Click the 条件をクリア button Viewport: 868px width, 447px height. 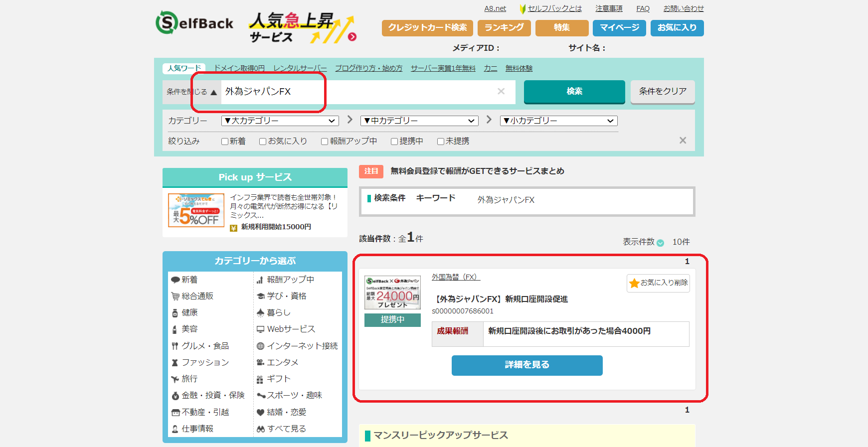(663, 92)
